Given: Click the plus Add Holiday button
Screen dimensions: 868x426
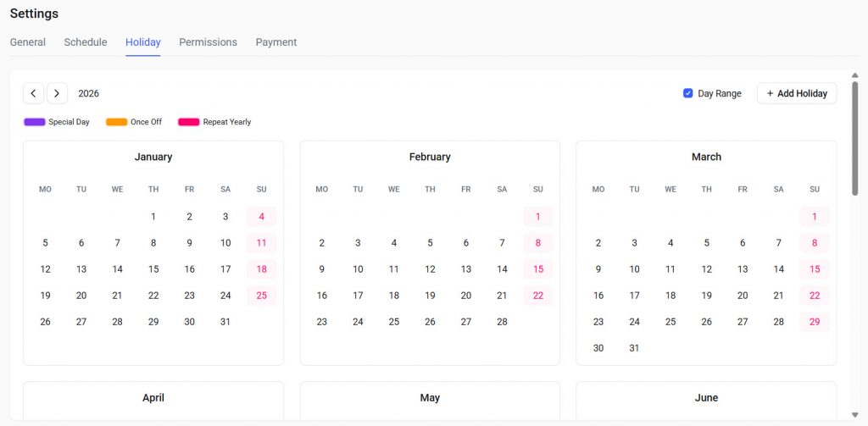Looking at the screenshot, I should (x=796, y=93).
